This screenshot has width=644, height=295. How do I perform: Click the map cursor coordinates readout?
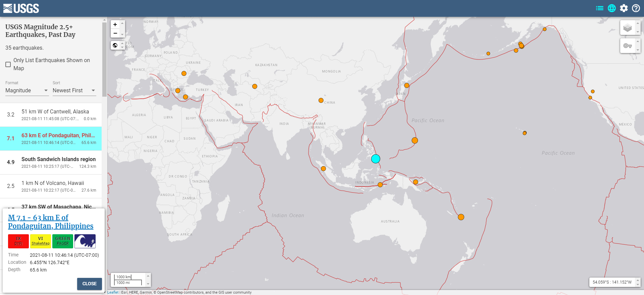click(612, 282)
